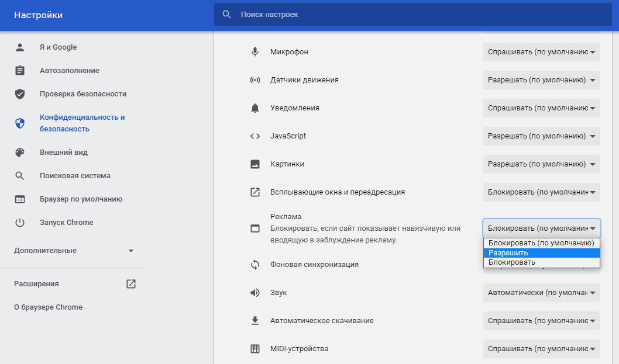The width and height of the screenshot is (619, 364).
Task: Open Поисковая система settings section
Action: [75, 176]
